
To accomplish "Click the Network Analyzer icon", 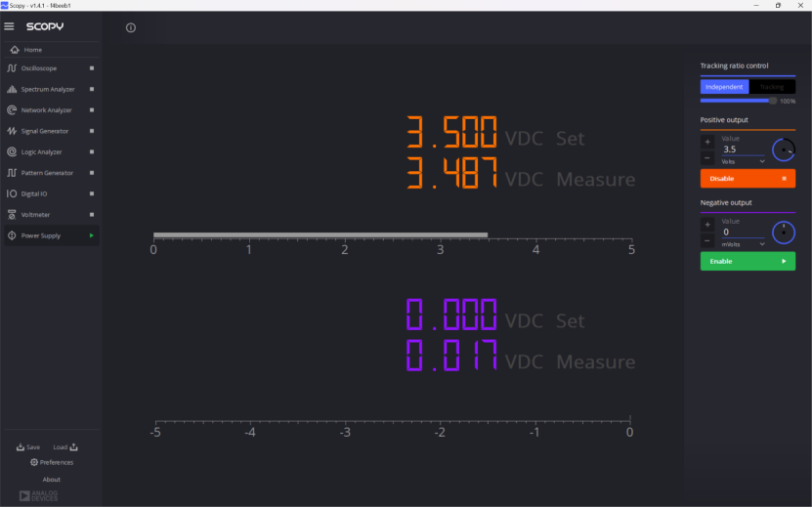I will point(12,110).
